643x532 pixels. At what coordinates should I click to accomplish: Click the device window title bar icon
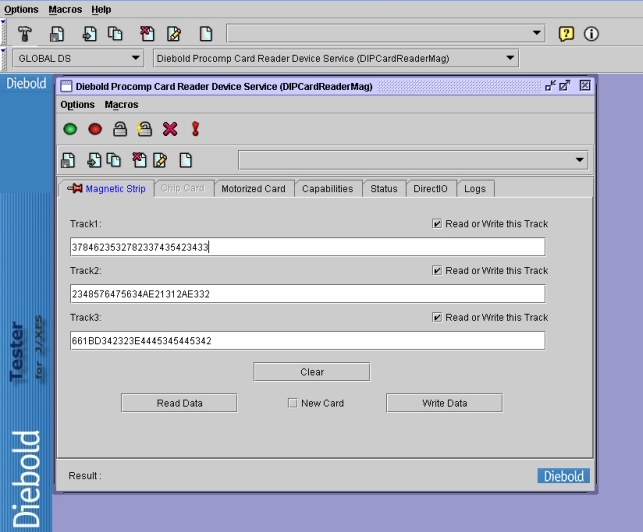click(x=66, y=87)
